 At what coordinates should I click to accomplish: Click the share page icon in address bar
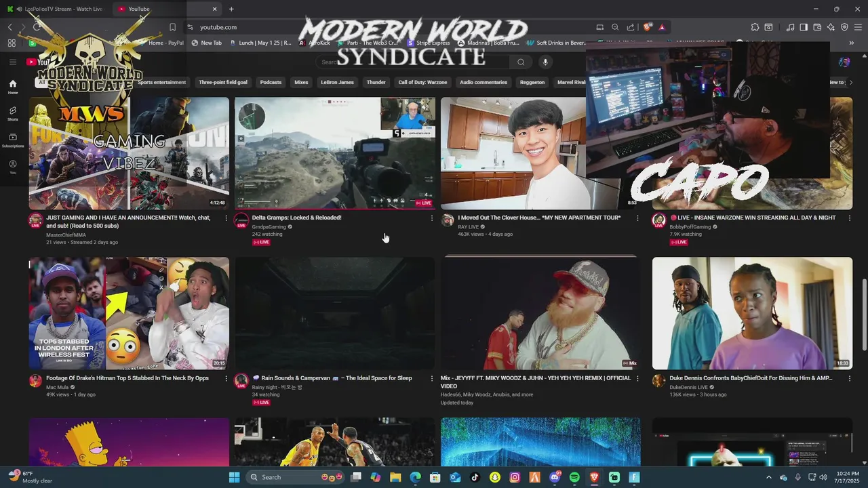(x=631, y=27)
